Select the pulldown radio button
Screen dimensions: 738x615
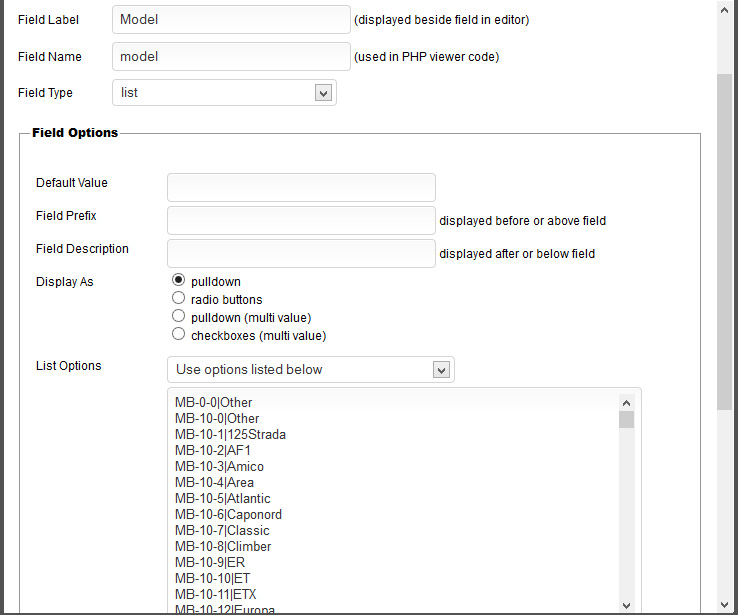[x=179, y=281]
